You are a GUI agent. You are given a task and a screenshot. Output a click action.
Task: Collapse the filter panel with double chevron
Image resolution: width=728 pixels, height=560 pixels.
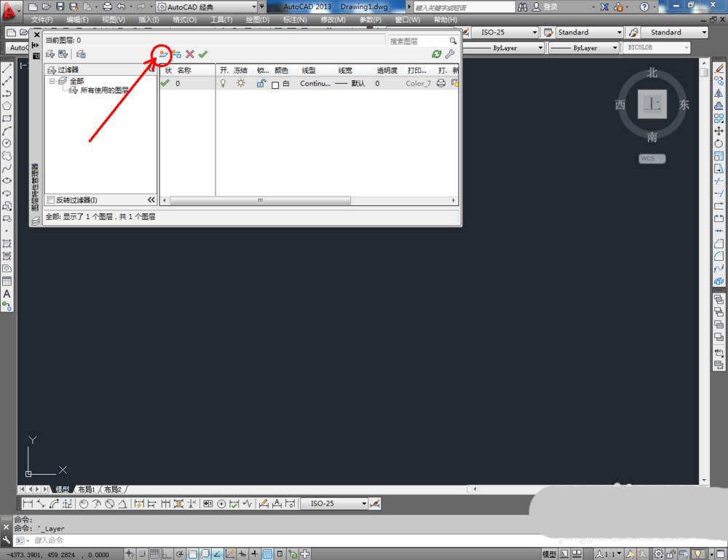click(x=151, y=200)
